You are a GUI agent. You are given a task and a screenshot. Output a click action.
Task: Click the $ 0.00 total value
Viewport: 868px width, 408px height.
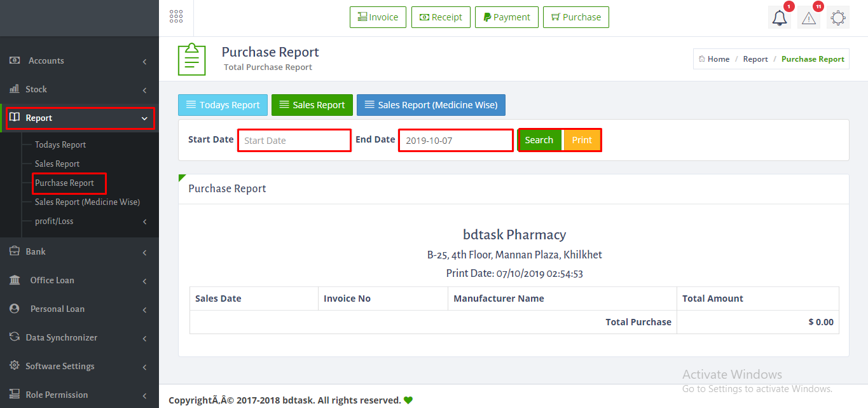[821, 322]
